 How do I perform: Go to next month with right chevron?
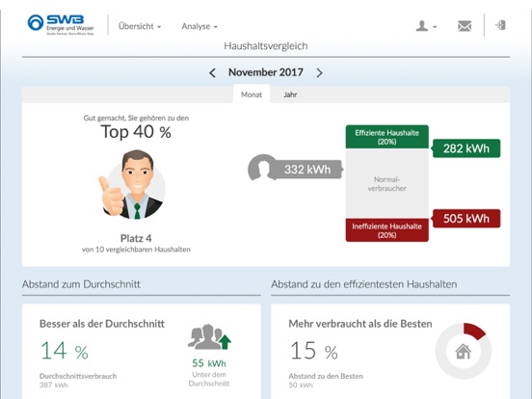[x=319, y=72]
